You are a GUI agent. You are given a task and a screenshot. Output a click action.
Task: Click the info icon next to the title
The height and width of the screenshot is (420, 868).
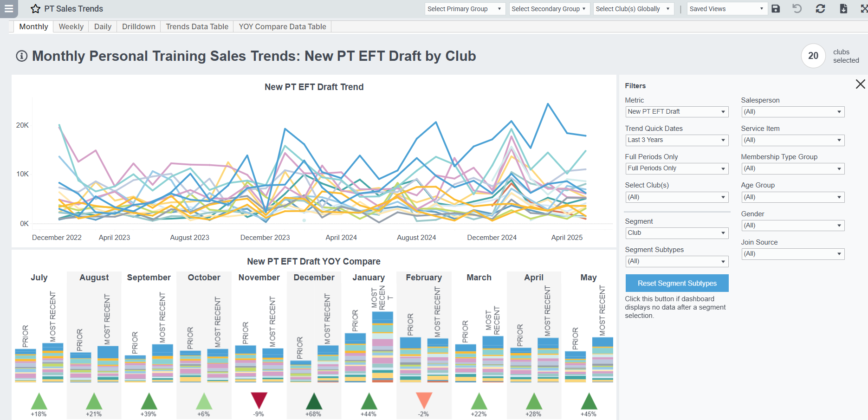pyautogui.click(x=21, y=56)
